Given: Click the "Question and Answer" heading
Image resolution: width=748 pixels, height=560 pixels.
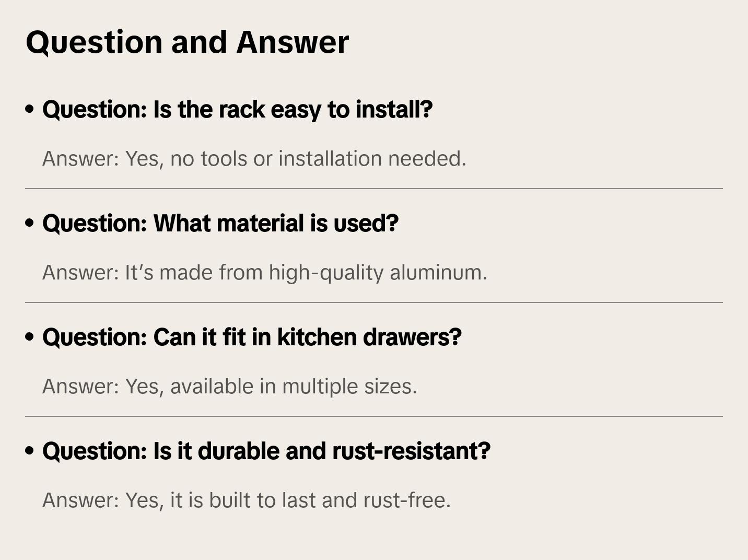Looking at the screenshot, I should click(187, 42).
